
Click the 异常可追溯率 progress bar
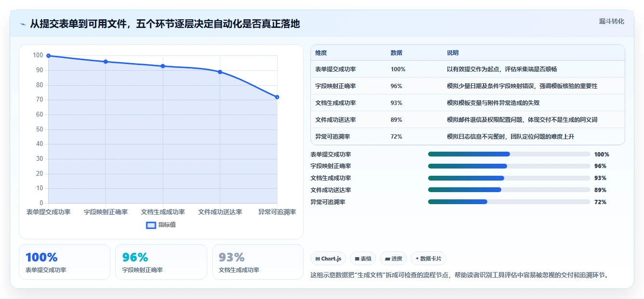click(x=509, y=202)
